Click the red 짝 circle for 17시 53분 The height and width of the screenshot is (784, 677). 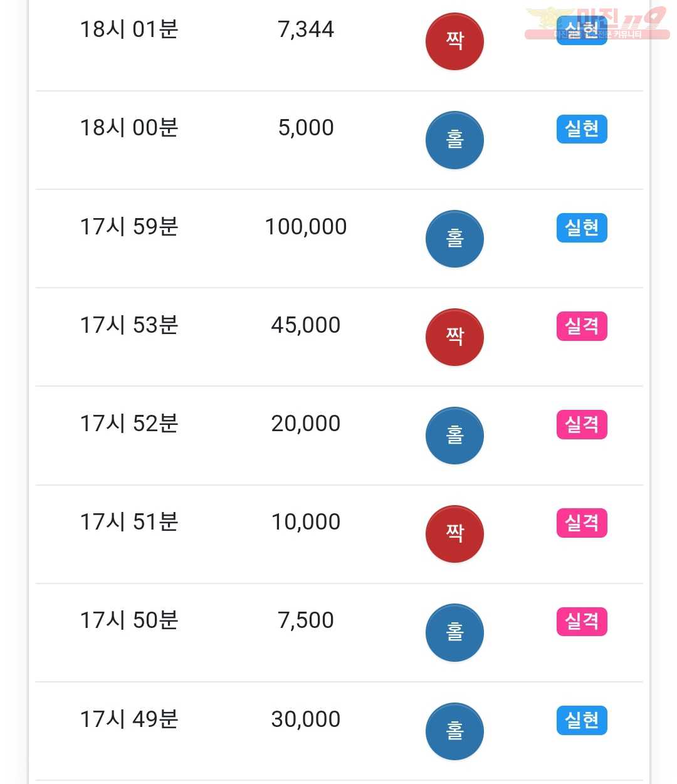[454, 337]
